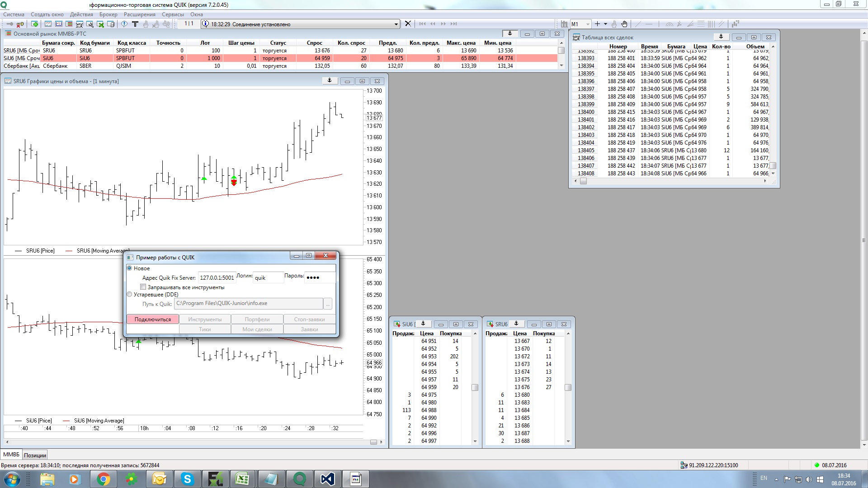Image resolution: width=868 pixels, height=488 pixels.
Task: Click the bold T font toolbar icon
Action: pos(135,24)
